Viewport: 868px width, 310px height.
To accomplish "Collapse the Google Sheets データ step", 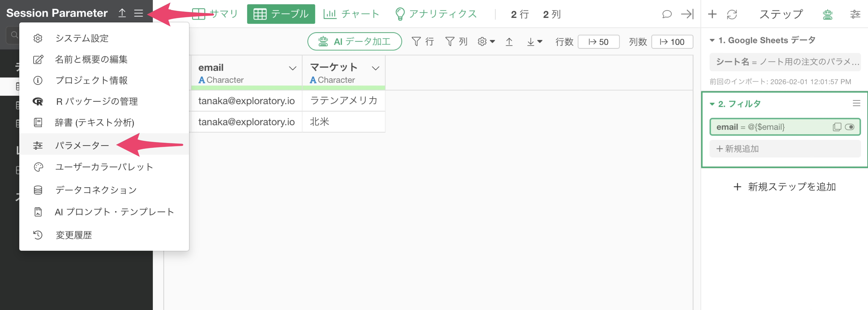I will point(712,41).
